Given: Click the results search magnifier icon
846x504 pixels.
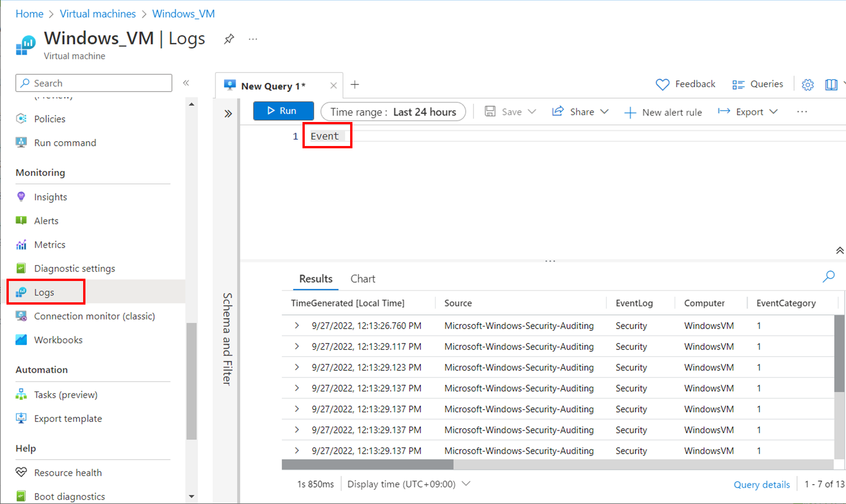Looking at the screenshot, I should pos(828,276).
